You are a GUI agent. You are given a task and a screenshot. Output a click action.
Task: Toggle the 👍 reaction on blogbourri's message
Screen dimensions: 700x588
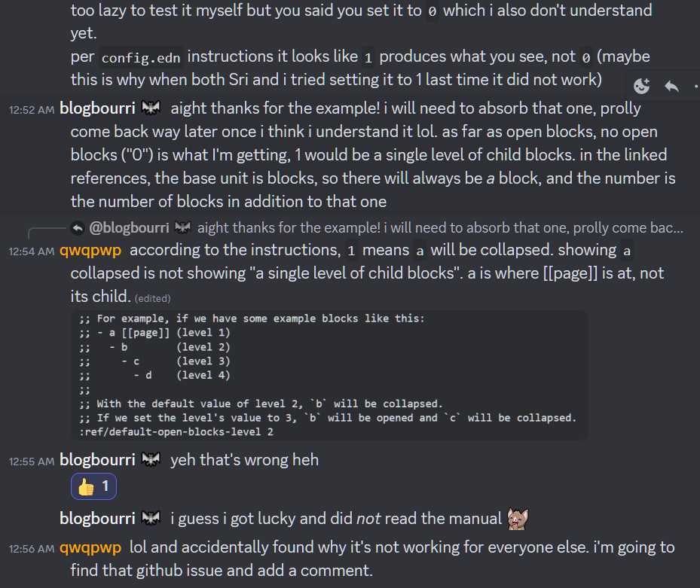[93, 486]
